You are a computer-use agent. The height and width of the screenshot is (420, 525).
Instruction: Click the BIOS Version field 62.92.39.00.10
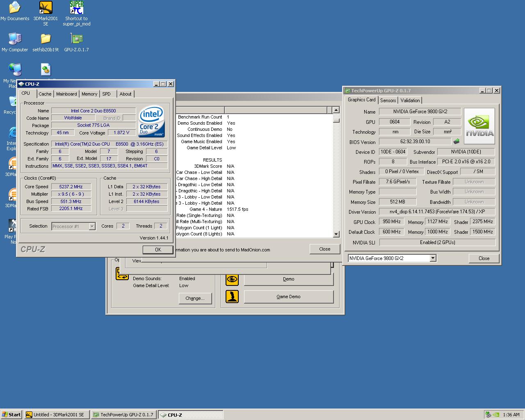[415, 142]
